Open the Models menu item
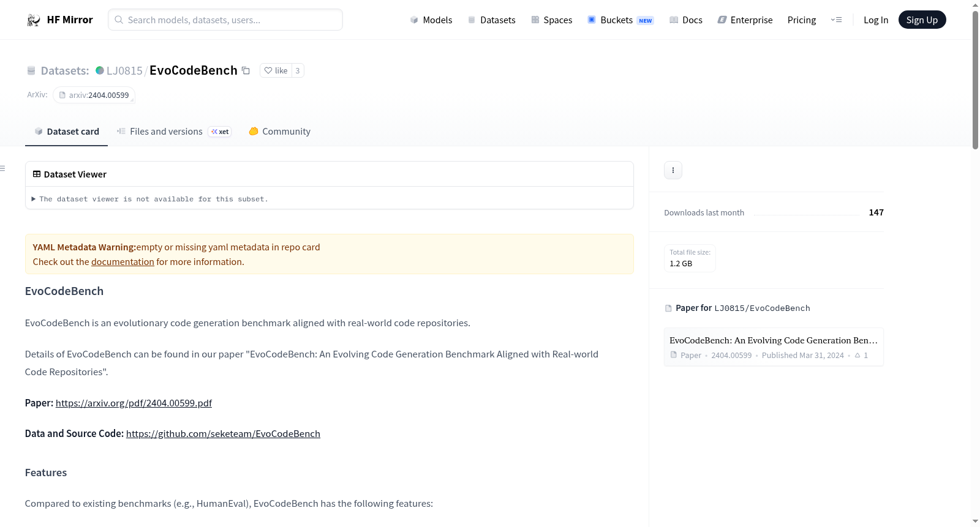 [x=431, y=20]
